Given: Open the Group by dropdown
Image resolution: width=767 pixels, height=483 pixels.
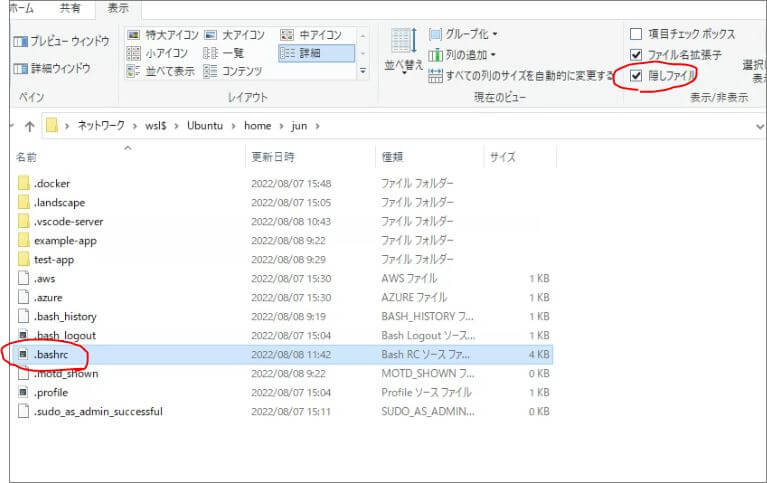Looking at the screenshot, I should click(x=463, y=34).
